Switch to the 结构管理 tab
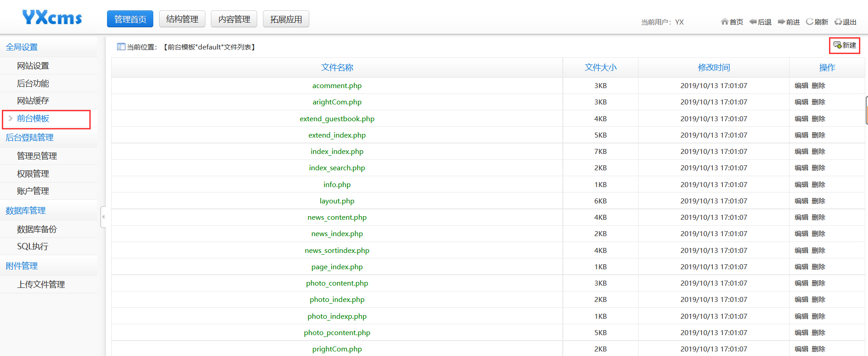The height and width of the screenshot is (356, 868). click(182, 19)
